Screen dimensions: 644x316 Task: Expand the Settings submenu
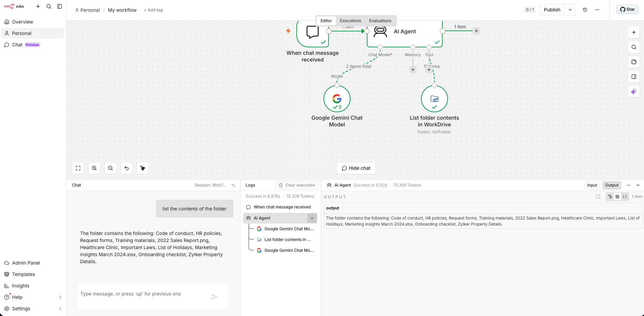[x=60, y=309]
